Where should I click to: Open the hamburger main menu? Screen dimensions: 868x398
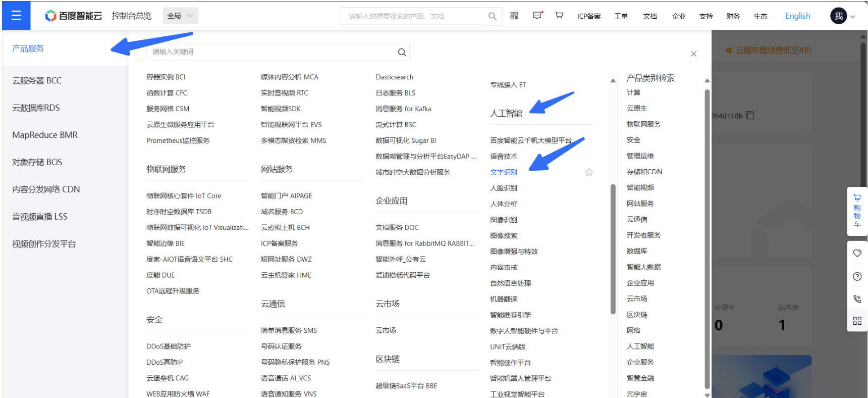pos(16,16)
